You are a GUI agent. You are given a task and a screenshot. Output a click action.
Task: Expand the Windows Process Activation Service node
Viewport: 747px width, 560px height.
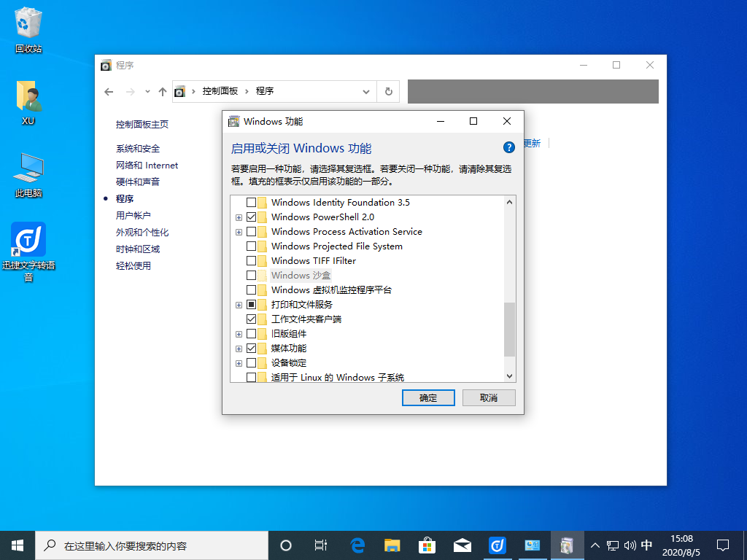tap(239, 232)
